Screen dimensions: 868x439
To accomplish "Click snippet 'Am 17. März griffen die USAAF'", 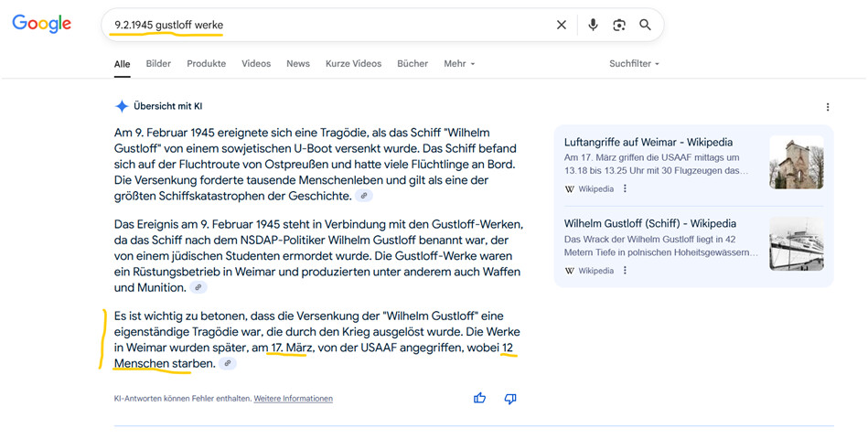I will 656,164.
